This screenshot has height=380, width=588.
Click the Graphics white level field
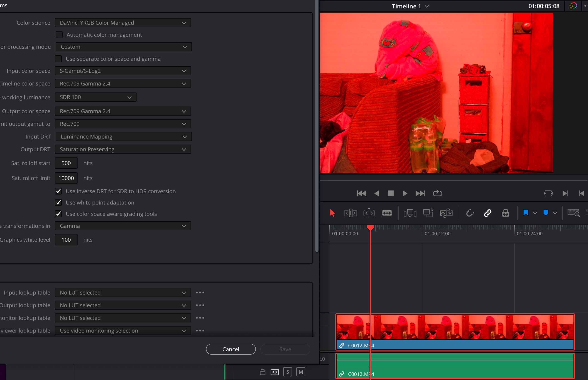66,240
